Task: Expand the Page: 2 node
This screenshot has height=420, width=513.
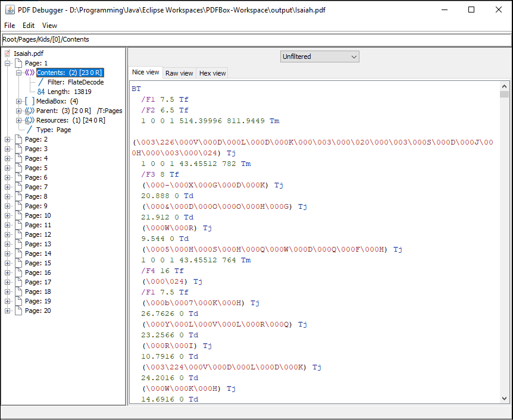Action: (8, 139)
